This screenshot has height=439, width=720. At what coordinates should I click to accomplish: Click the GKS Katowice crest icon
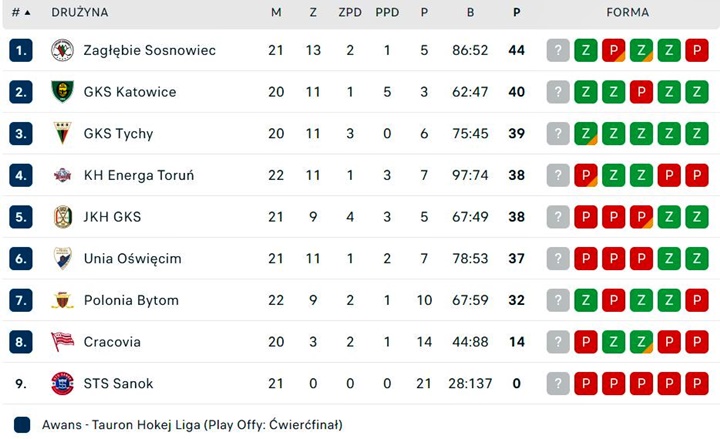[62, 92]
